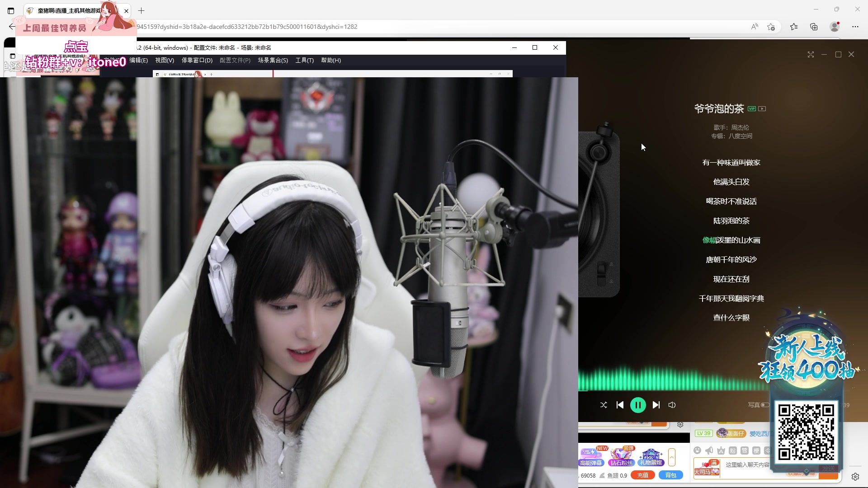Open the 工具(T) menu
Image resolution: width=868 pixels, height=488 pixels.
(304, 60)
